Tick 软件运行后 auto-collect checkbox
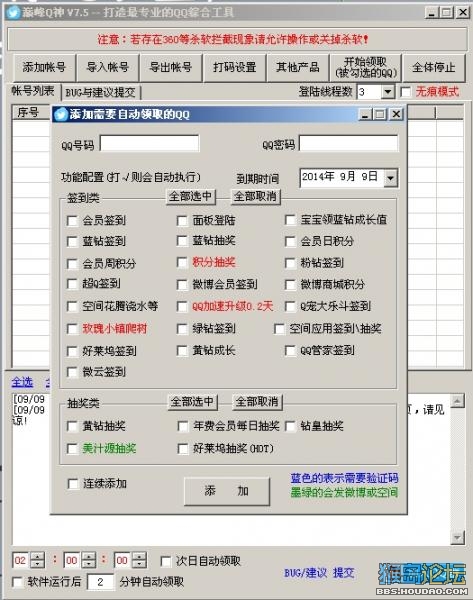 (18, 582)
